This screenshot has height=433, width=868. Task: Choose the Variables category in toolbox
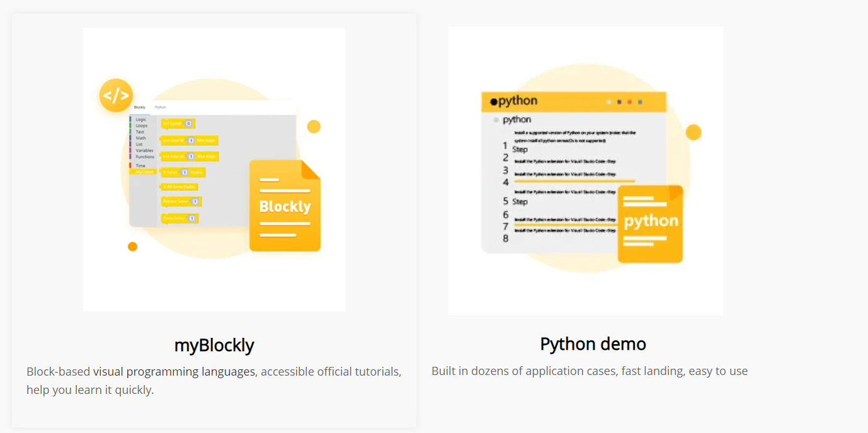click(144, 151)
